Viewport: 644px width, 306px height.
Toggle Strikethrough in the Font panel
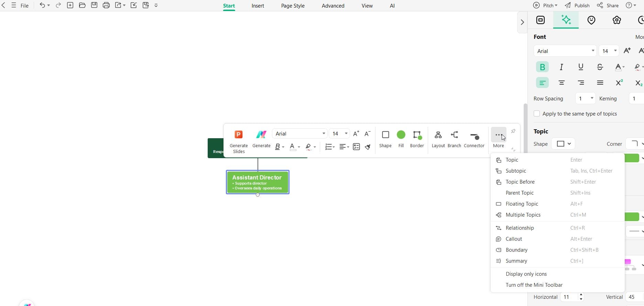pos(600,67)
